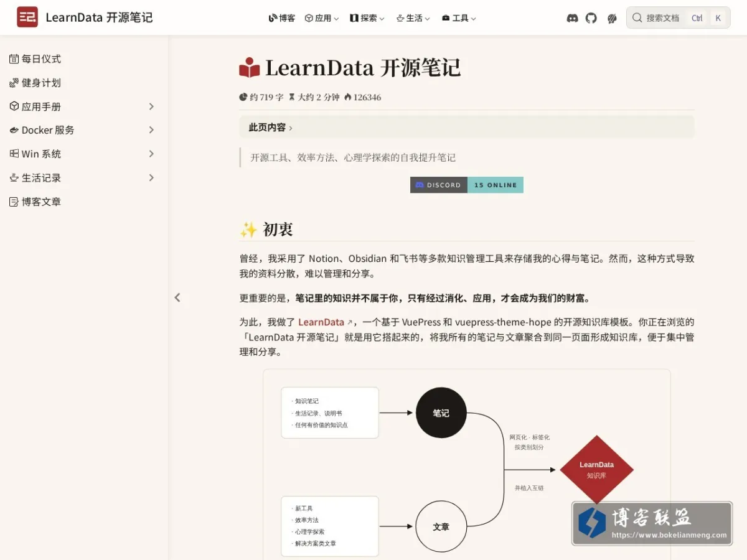Click the search magnifier icon

pyautogui.click(x=637, y=18)
